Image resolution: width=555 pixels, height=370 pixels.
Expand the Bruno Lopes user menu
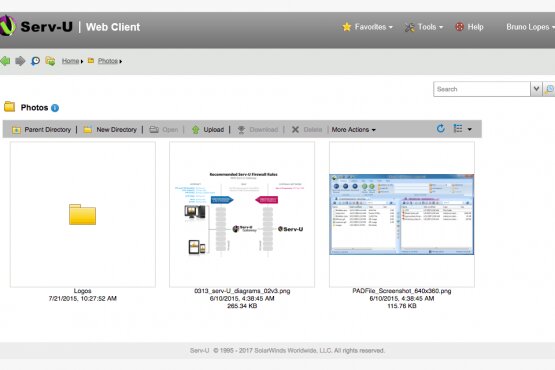coord(530,27)
